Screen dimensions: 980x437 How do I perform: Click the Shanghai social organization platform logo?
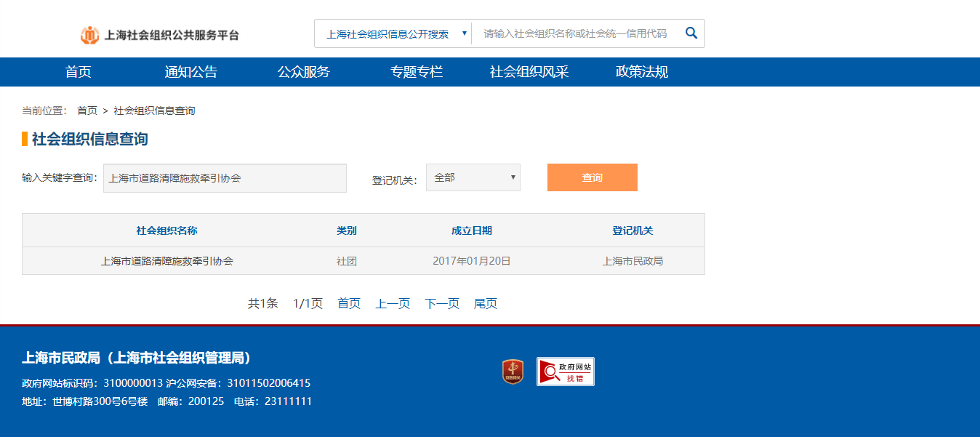[x=159, y=34]
